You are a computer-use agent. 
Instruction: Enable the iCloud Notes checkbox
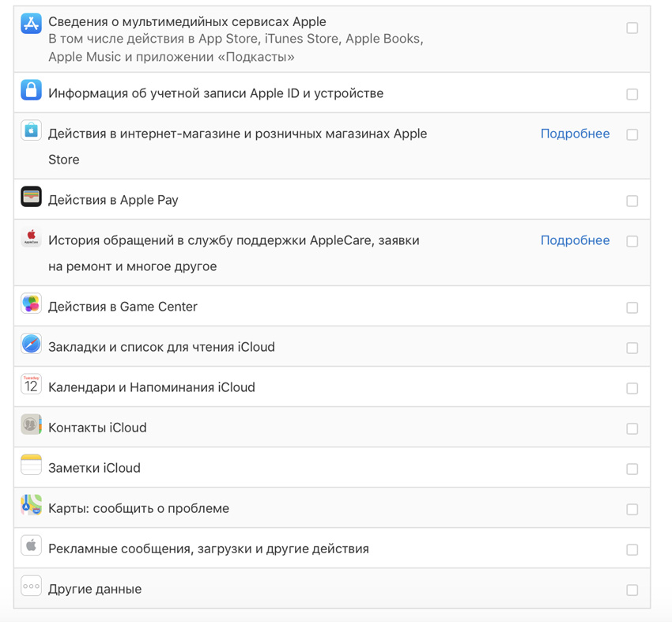coord(632,469)
